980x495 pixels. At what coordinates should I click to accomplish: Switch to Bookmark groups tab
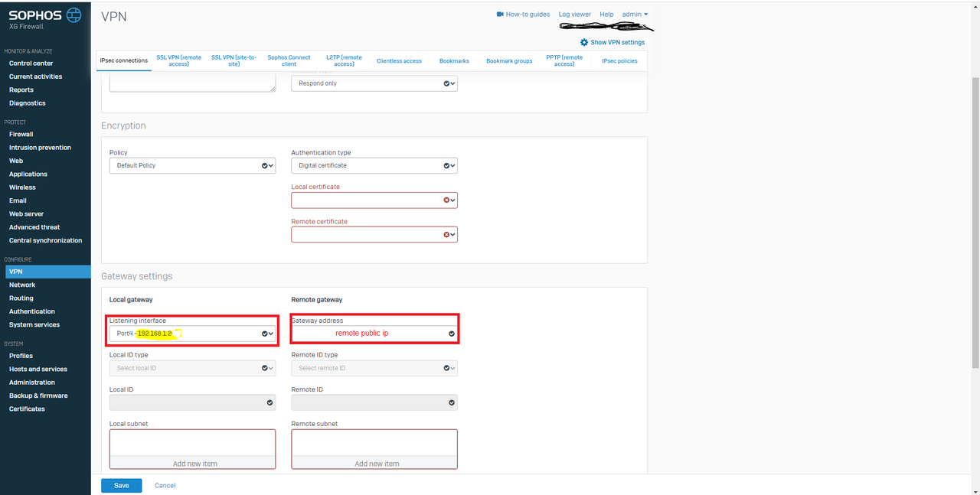(x=509, y=60)
